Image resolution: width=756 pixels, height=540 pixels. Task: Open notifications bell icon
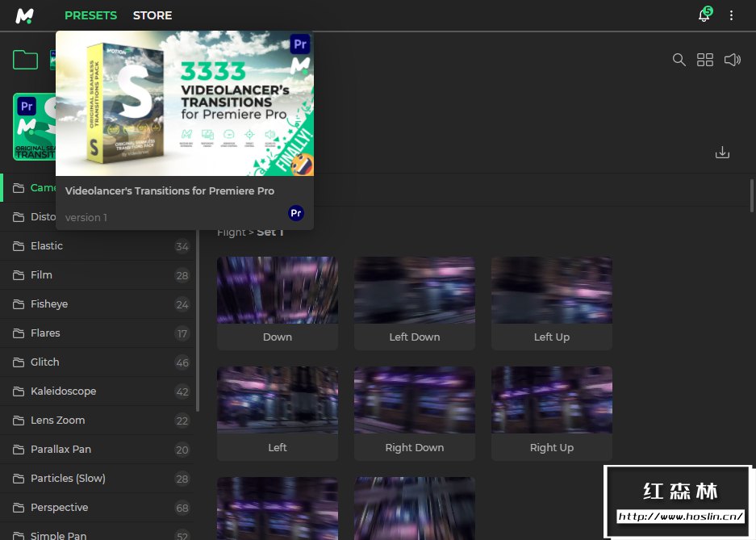704,15
